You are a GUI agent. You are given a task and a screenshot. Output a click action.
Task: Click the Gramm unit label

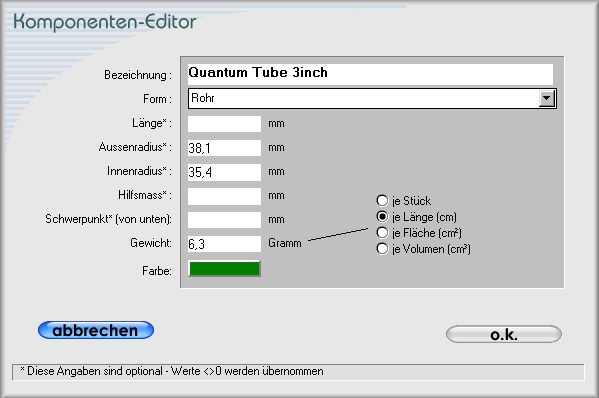tap(285, 243)
